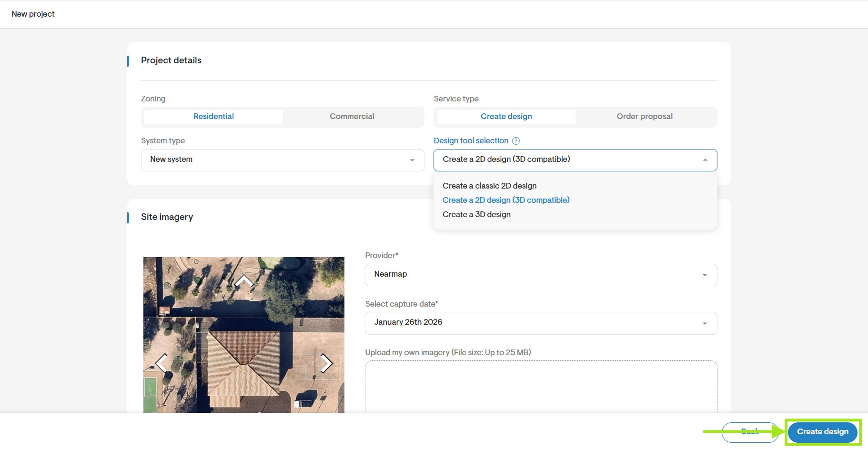Pan site imagery up with the arrow
868x449 pixels.
click(x=244, y=280)
